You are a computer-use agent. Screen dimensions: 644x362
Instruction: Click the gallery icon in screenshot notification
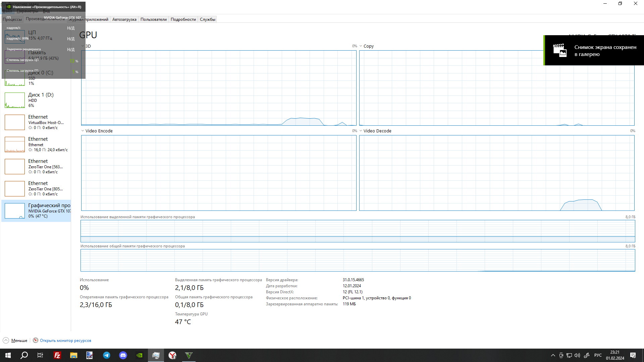click(x=559, y=50)
